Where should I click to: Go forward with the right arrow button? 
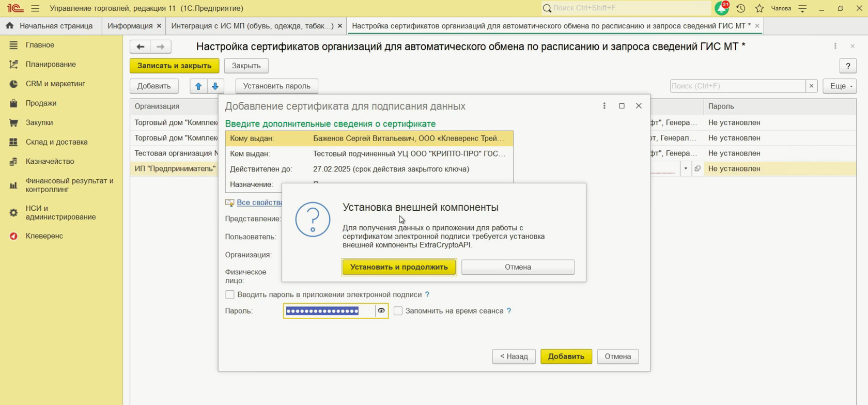(x=161, y=46)
